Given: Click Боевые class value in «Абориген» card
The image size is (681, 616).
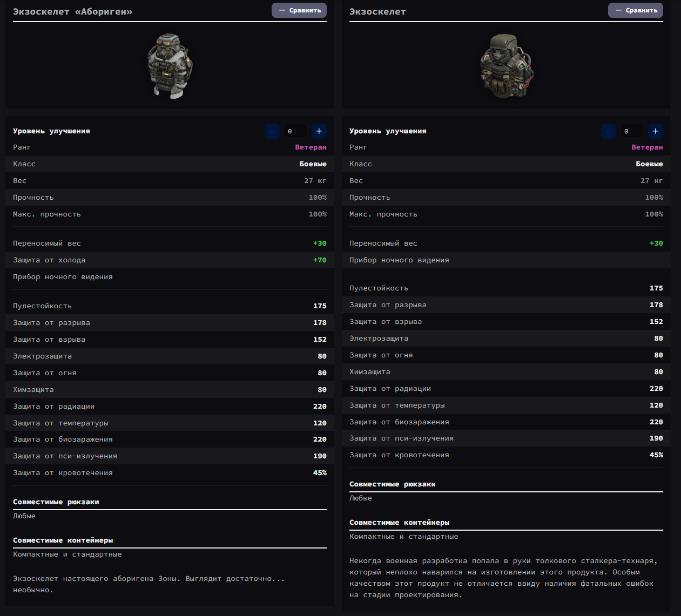Looking at the screenshot, I should (313, 164).
